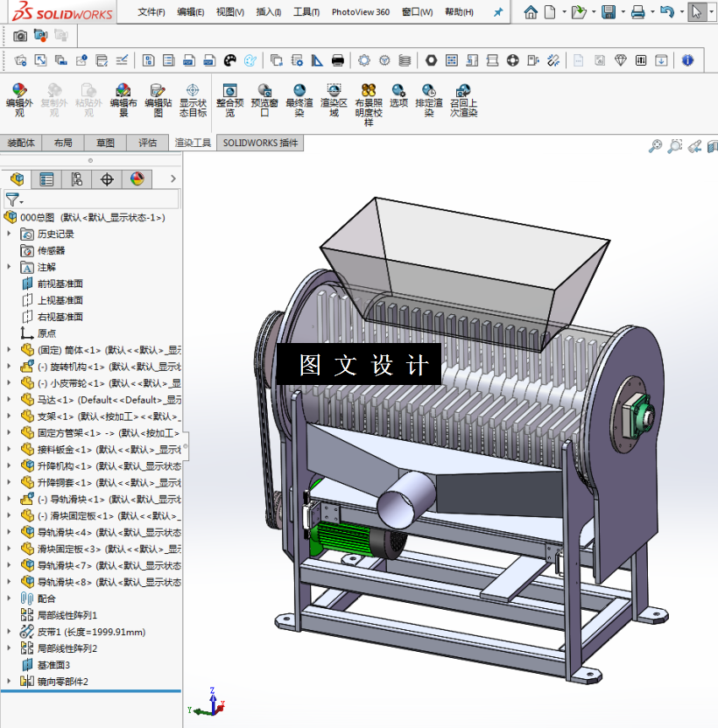718x728 pixels.
Task: Switch to the 装配体 tab
Action: tap(21, 143)
